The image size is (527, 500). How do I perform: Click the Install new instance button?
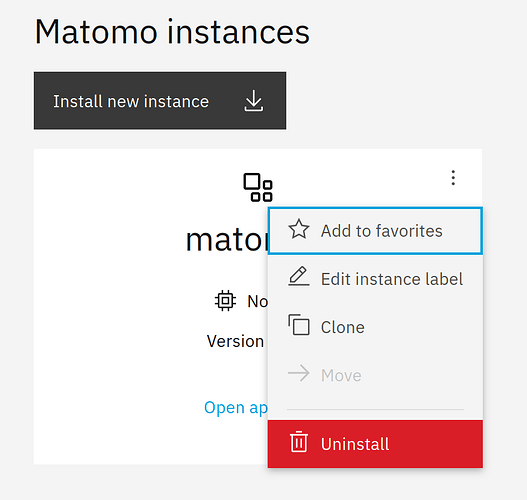(160, 100)
